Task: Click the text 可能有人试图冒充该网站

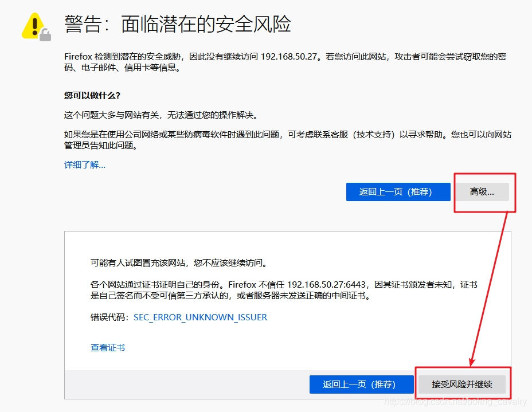Action: [138, 263]
